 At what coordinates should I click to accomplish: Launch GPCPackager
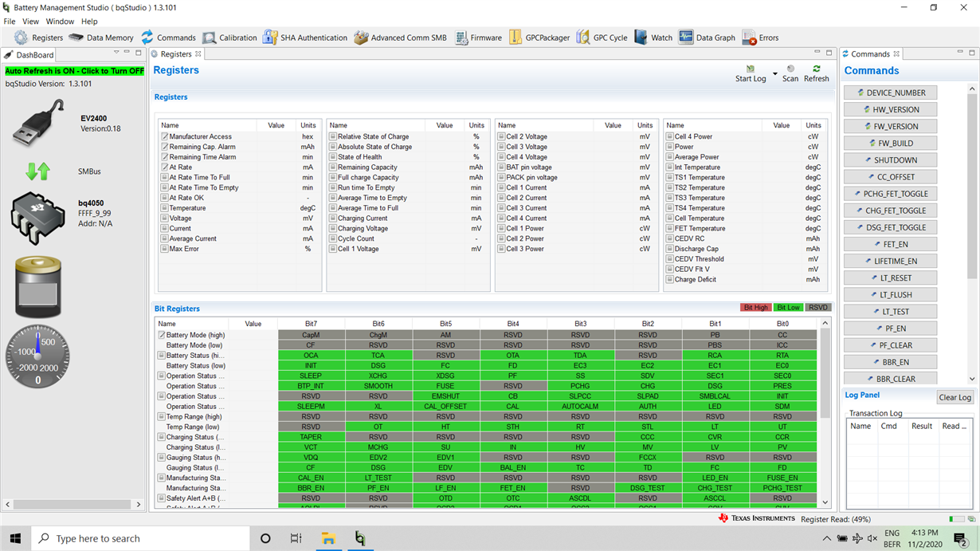539,37
